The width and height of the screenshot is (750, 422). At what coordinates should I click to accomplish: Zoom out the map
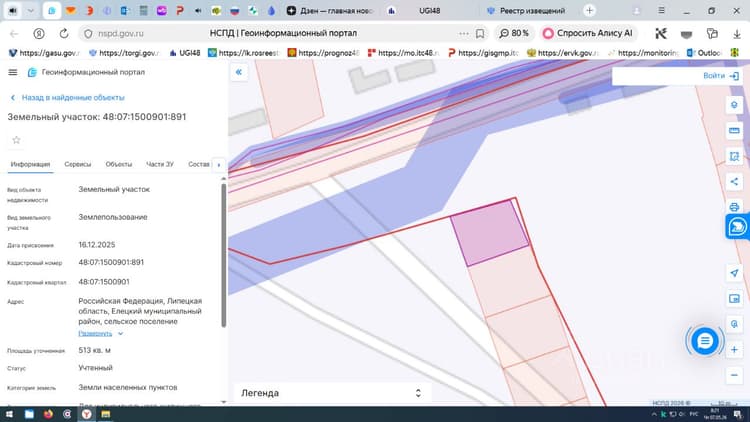click(x=734, y=376)
